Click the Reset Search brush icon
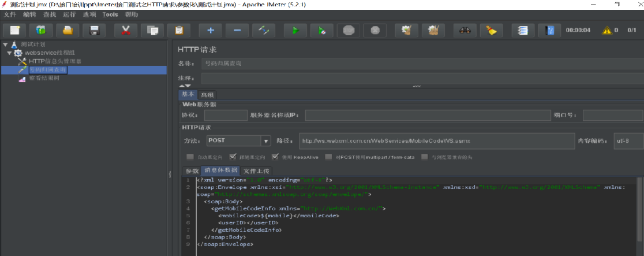The image size is (644, 256). click(x=491, y=31)
